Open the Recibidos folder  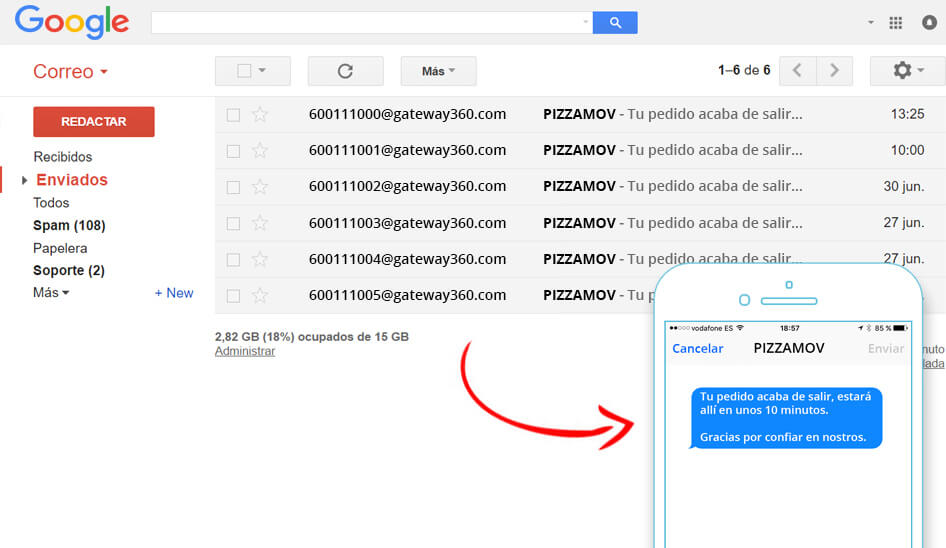point(63,157)
